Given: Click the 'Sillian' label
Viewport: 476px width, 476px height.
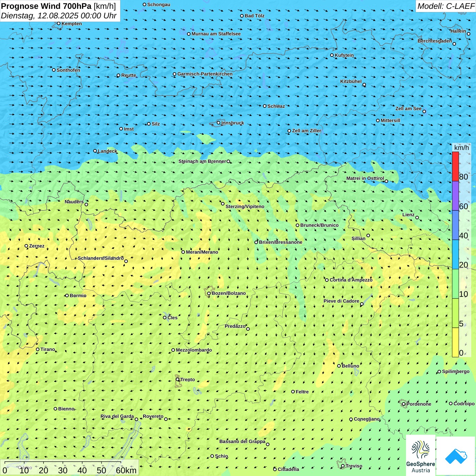Looking at the screenshot, I should tap(358, 238).
